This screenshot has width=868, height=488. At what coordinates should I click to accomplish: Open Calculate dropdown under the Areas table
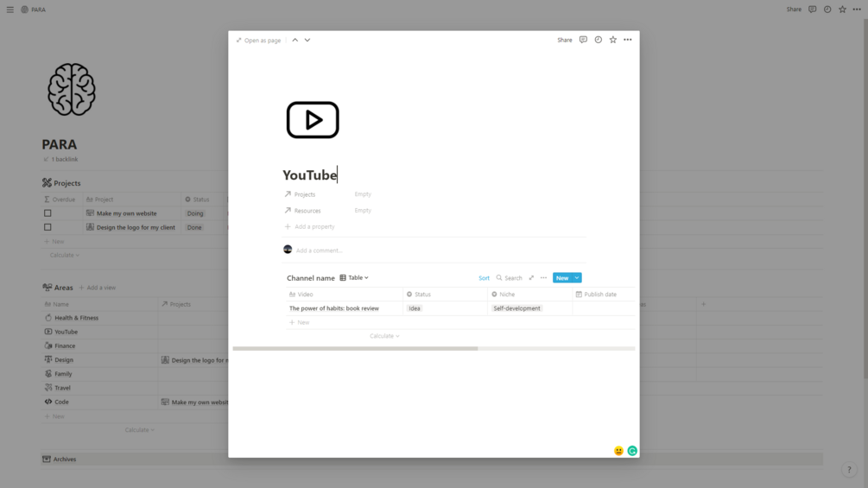click(140, 430)
